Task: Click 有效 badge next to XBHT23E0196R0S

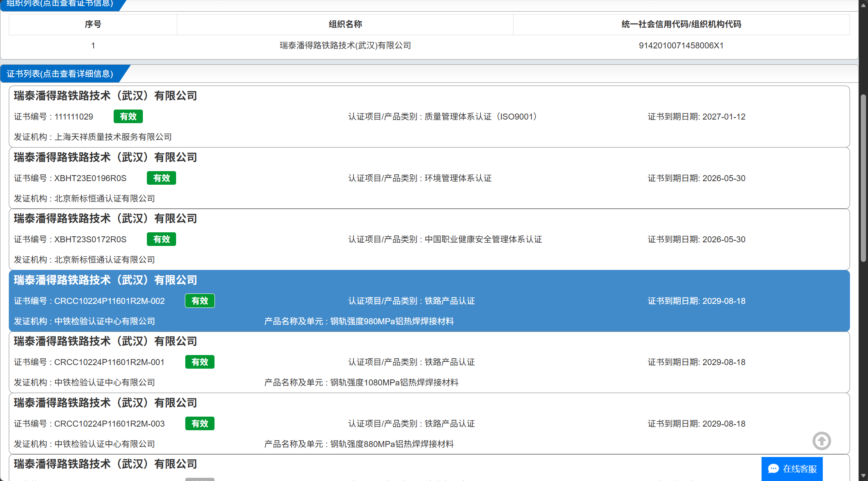Action: tap(161, 178)
